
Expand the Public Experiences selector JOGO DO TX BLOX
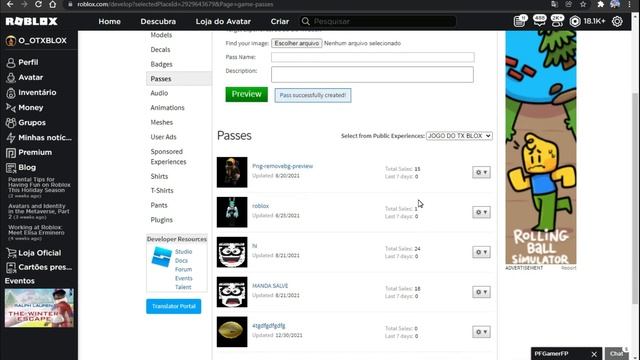(x=459, y=136)
